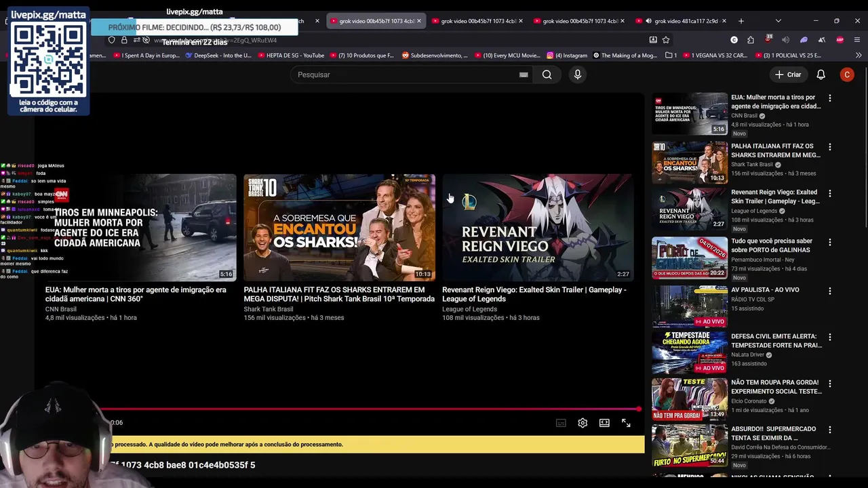This screenshot has height=488, width=868.
Task: Open The Making of a Mog... bookmark
Action: click(625, 56)
